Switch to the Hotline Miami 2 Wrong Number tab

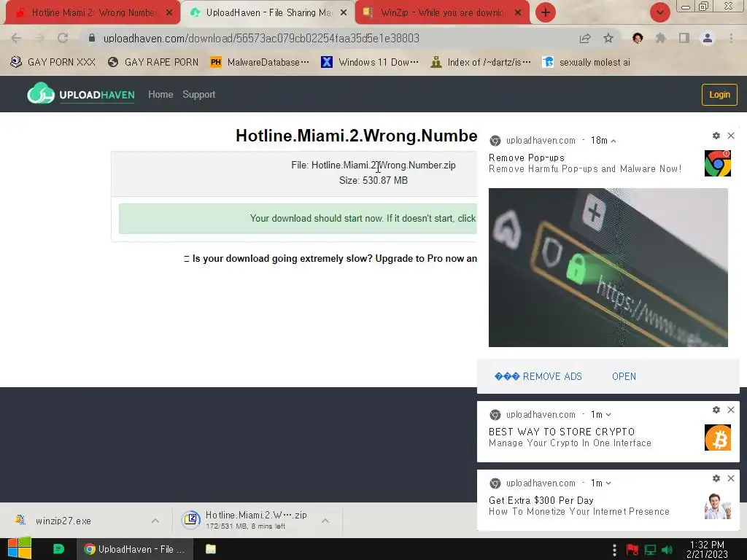tap(92, 13)
